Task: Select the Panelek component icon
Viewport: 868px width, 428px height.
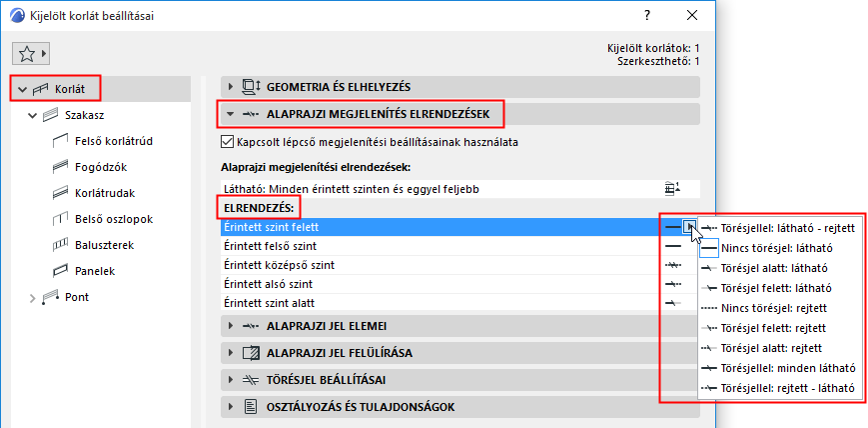Action: coord(58,271)
